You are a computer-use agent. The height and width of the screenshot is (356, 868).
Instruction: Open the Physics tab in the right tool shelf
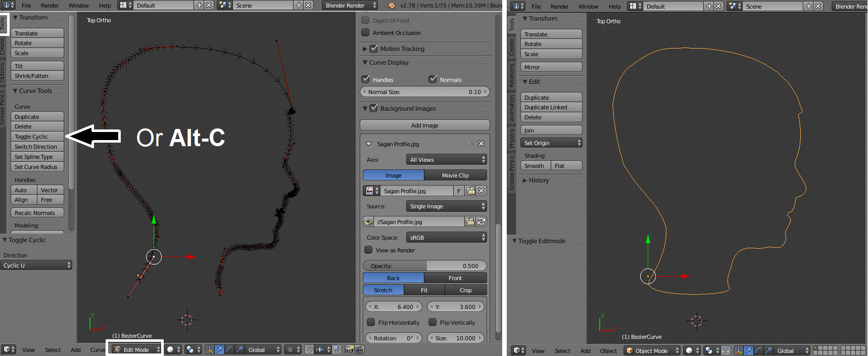pyautogui.click(x=511, y=138)
